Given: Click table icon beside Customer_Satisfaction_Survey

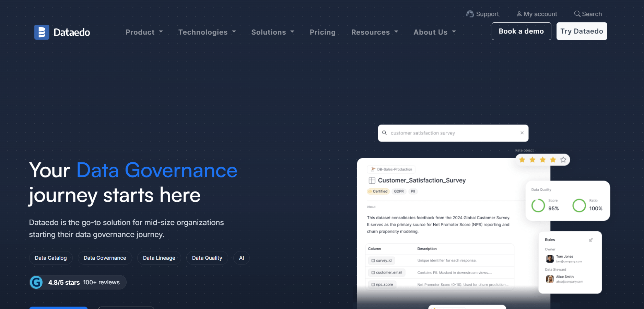Looking at the screenshot, I should point(372,181).
